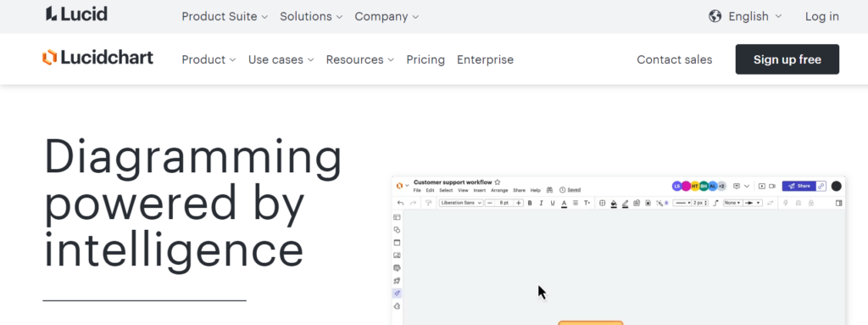Open the Enterprise link

[485, 59]
